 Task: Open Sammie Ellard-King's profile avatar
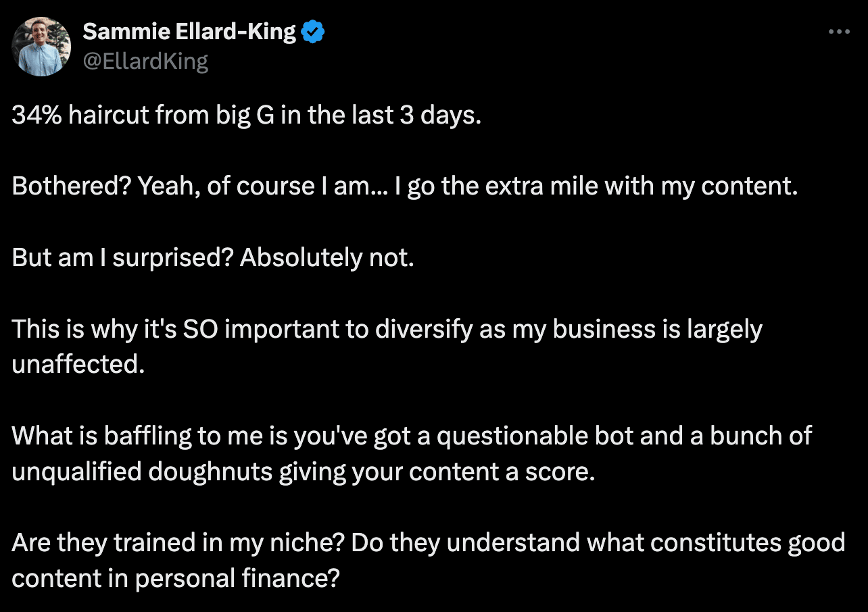pyautogui.click(x=42, y=47)
